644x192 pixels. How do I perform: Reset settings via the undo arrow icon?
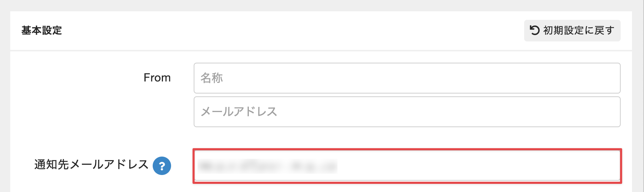click(x=535, y=30)
